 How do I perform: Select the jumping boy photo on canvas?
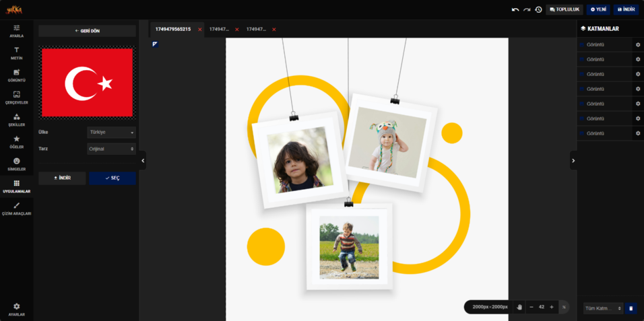coord(349,247)
